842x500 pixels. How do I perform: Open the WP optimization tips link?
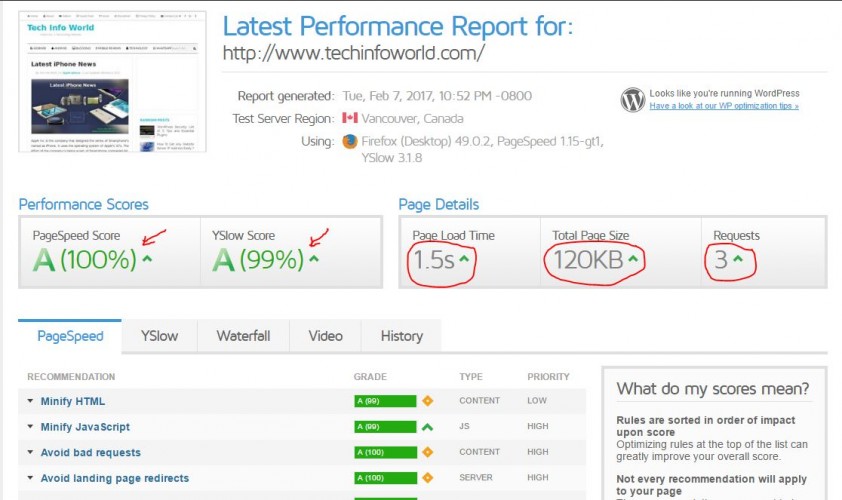click(x=724, y=106)
